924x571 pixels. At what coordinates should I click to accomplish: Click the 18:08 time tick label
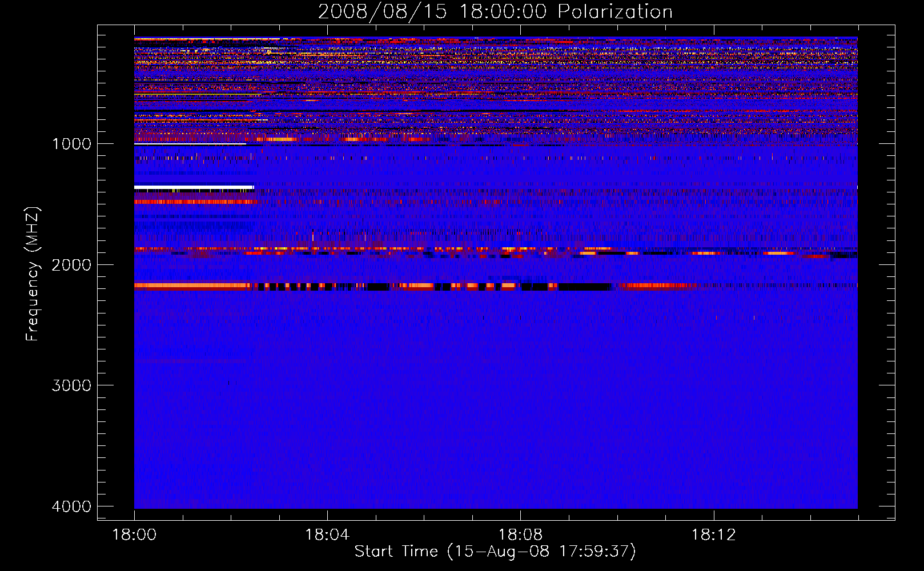tap(520, 535)
